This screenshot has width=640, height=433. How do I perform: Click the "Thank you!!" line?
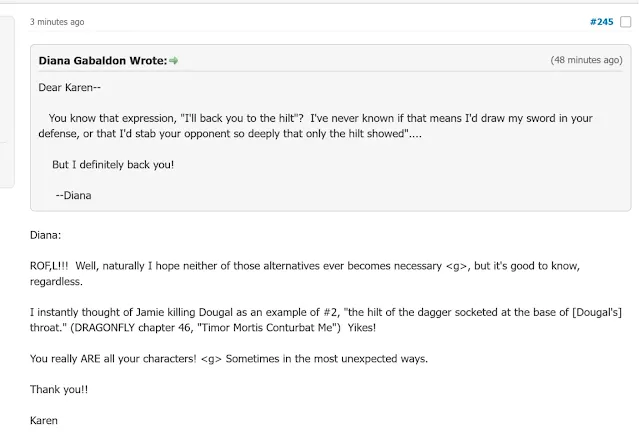click(x=59, y=390)
